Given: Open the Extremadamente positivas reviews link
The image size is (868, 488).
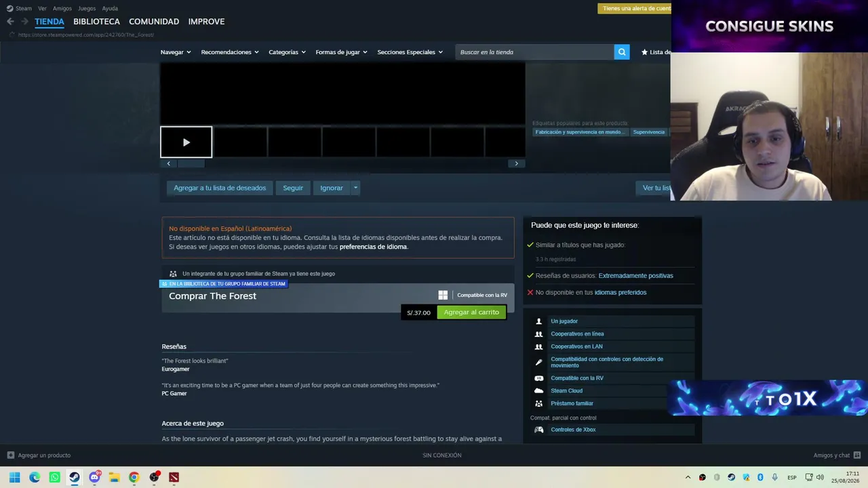Looking at the screenshot, I should [636, 276].
